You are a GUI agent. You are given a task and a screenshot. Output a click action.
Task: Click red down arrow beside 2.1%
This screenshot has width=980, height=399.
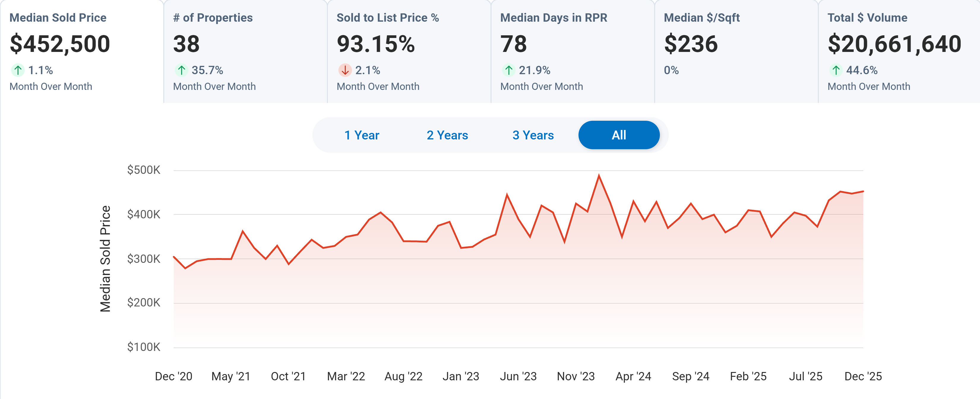click(345, 70)
